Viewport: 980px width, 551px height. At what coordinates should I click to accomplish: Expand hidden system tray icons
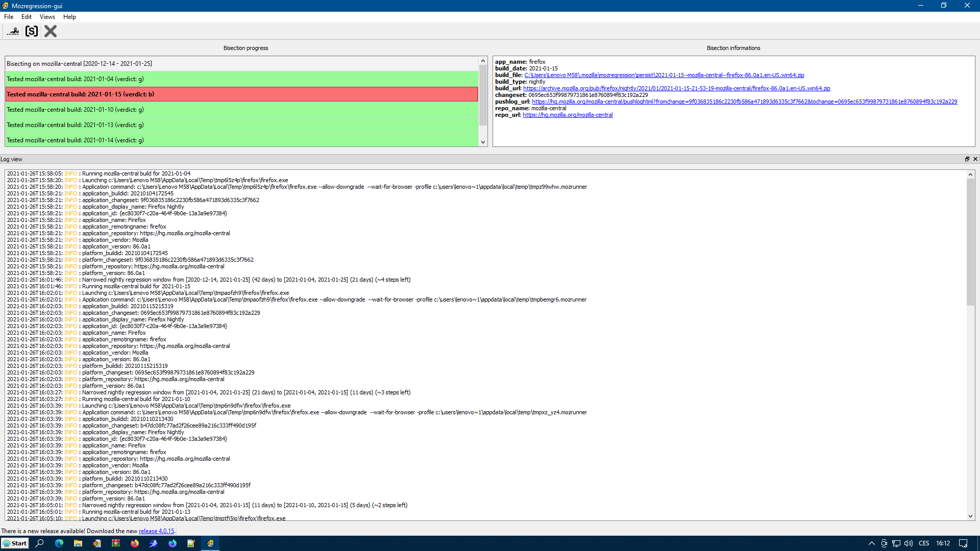(871, 543)
